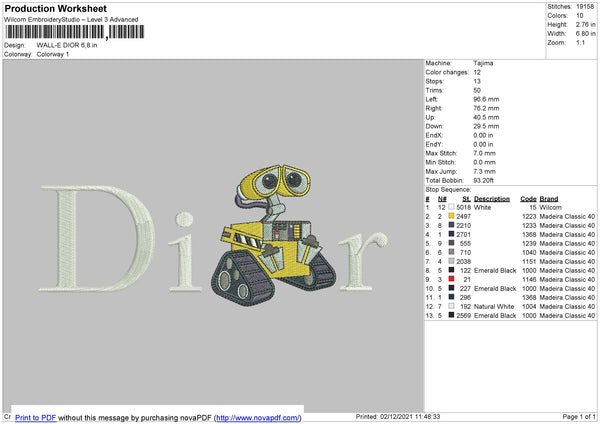Click the Printed timestamp '02/12/2021 11:48:33'
The image size is (600, 424).
click(x=410, y=416)
